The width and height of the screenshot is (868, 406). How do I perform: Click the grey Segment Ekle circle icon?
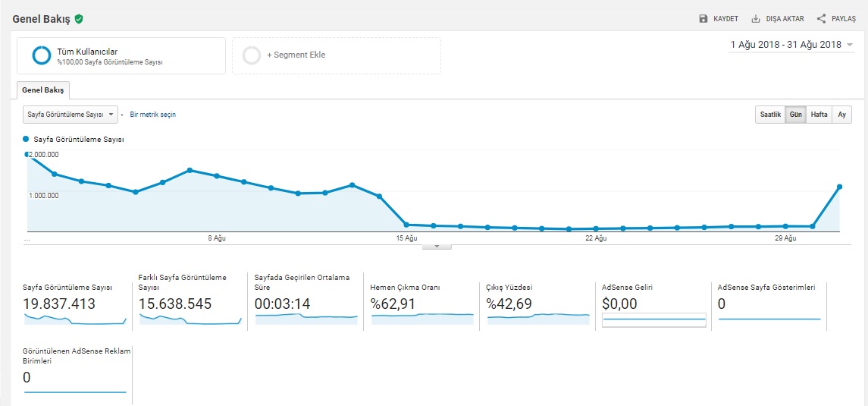coord(251,55)
